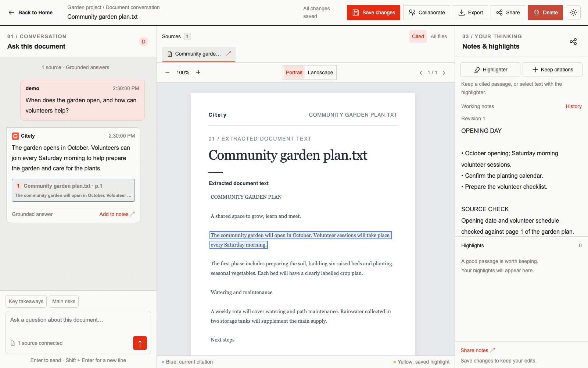Switch to Portrait view

(294, 72)
